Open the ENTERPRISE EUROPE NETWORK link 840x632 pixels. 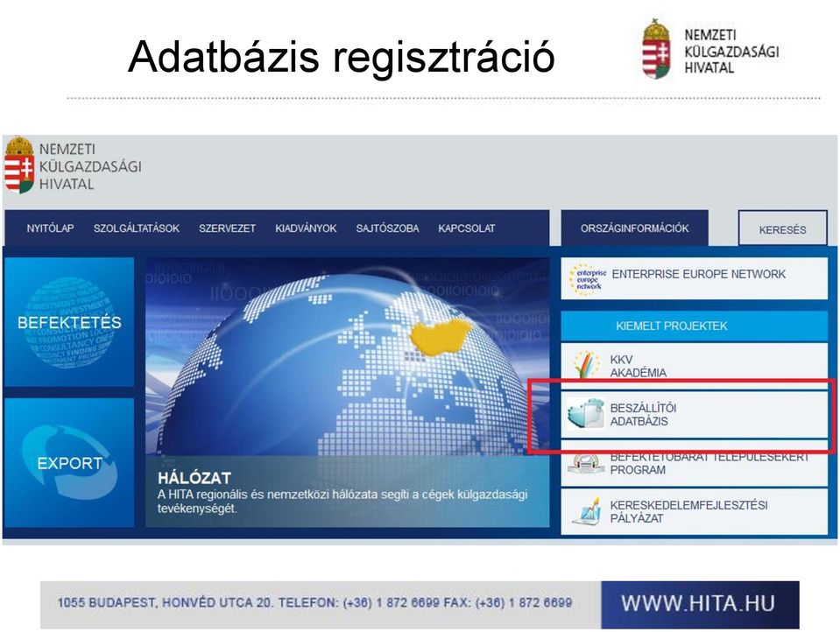pos(699,274)
